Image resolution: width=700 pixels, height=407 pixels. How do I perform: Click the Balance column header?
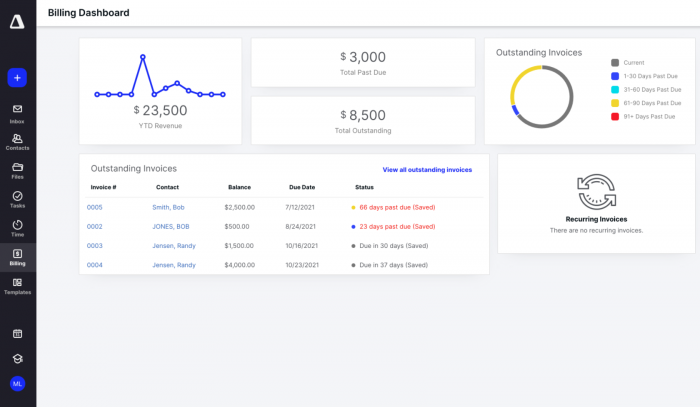239,187
